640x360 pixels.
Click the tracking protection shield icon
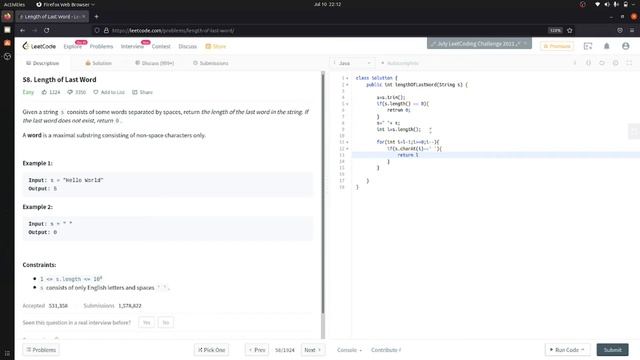click(97, 30)
